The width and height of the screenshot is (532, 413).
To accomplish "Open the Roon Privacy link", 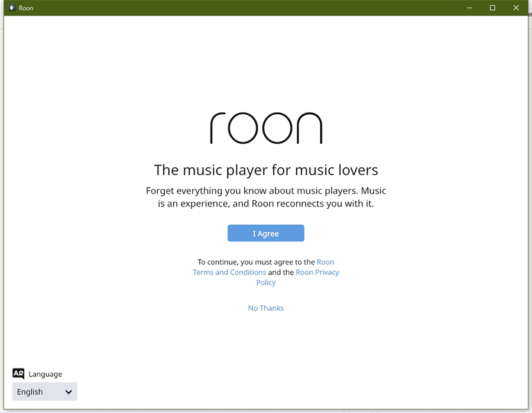I will click(x=317, y=272).
